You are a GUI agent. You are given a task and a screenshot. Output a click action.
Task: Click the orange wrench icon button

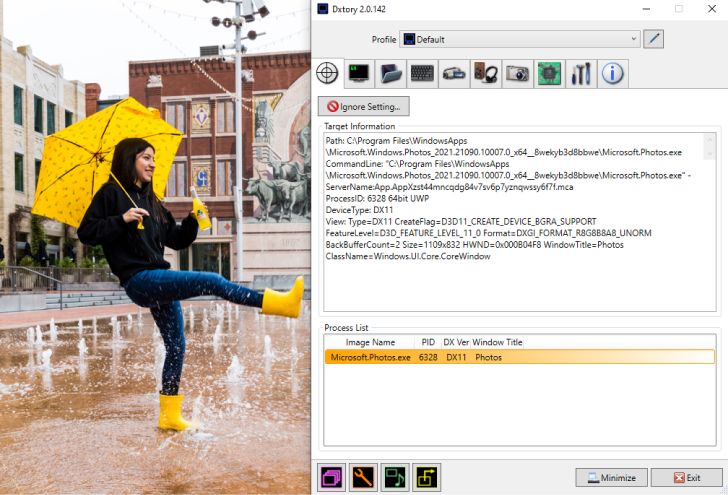coord(363,477)
